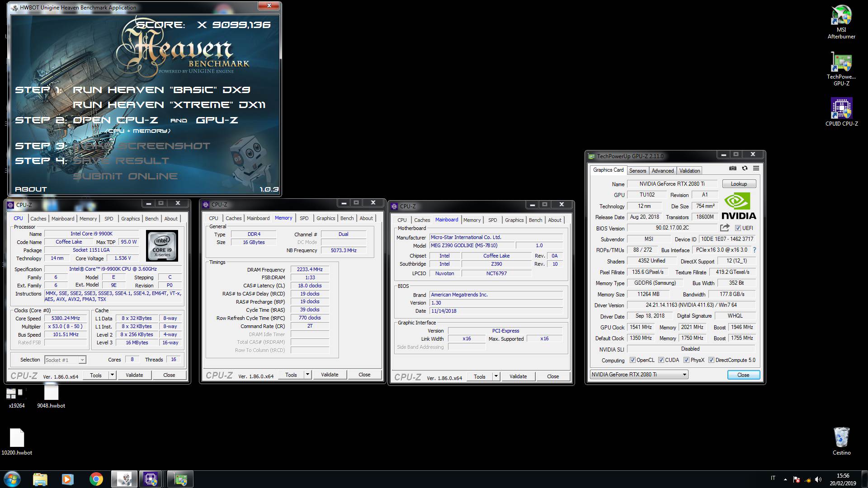Click Submit Online in Heaven window
868x488 pixels.
pos(125,176)
